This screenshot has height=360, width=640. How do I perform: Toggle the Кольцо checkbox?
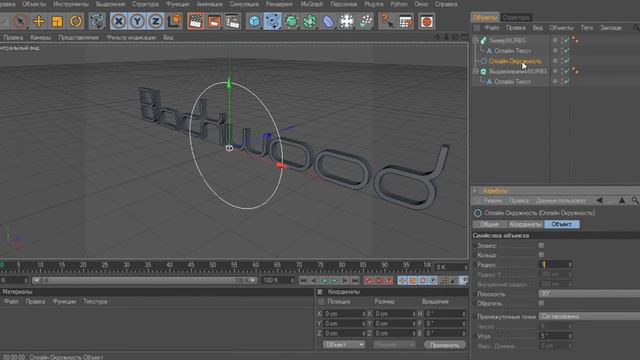[x=541, y=255]
